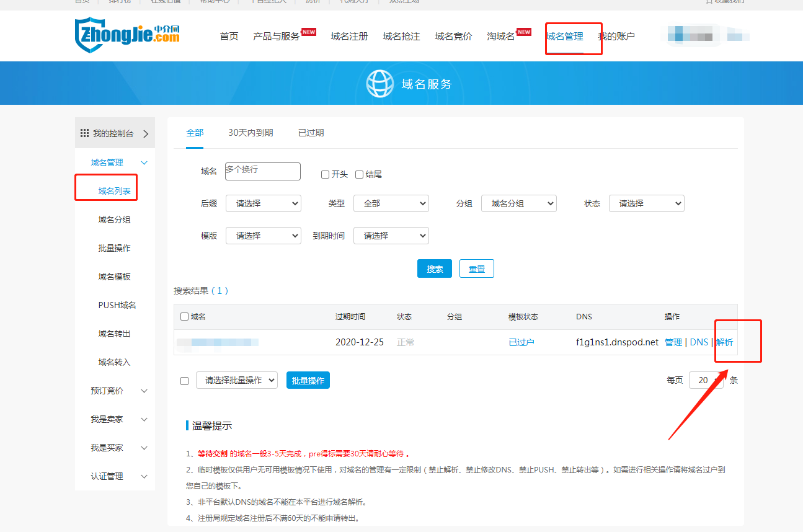Image resolution: width=803 pixels, height=532 pixels.
Task: Click the globe icon in domain services banner
Action: pyautogui.click(x=379, y=84)
